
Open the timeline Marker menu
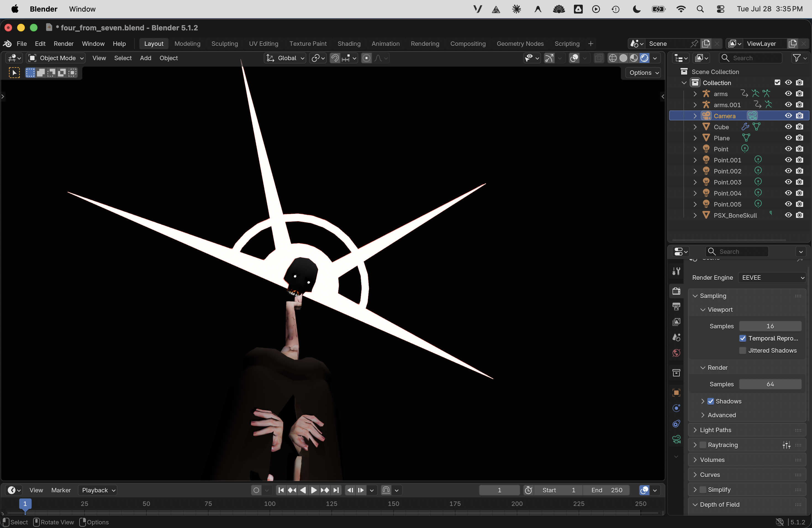pos(61,490)
